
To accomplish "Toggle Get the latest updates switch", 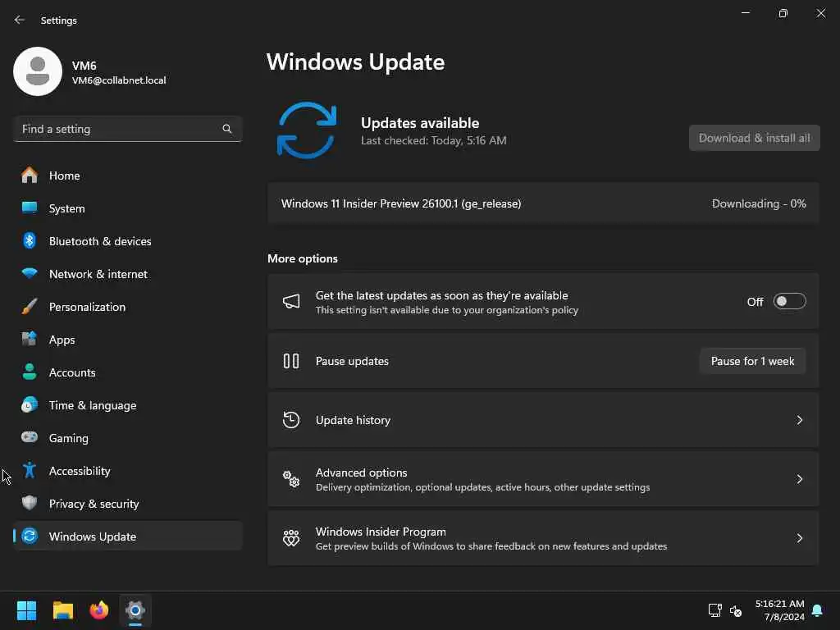I will pyautogui.click(x=790, y=302).
